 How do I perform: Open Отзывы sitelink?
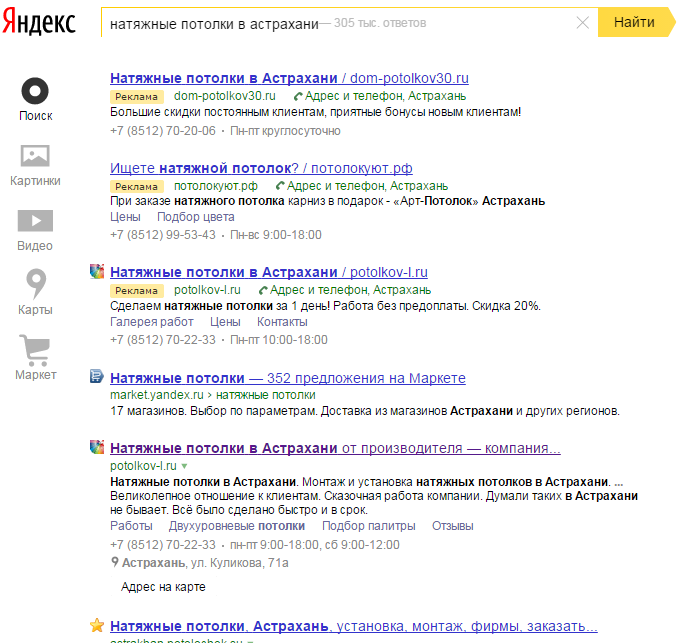point(453,526)
